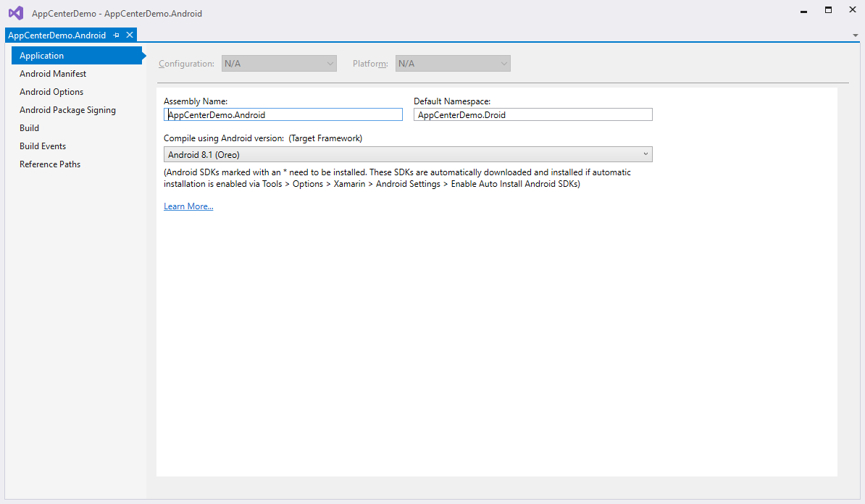The width and height of the screenshot is (865, 504).
Task: Go to the Android Options section
Action: [51, 92]
